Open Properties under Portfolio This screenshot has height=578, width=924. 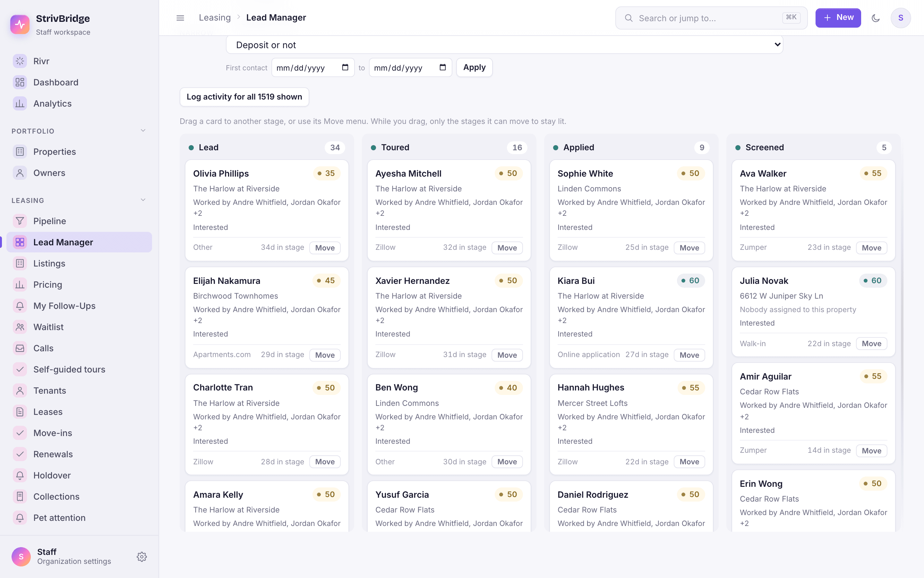(x=79, y=152)
